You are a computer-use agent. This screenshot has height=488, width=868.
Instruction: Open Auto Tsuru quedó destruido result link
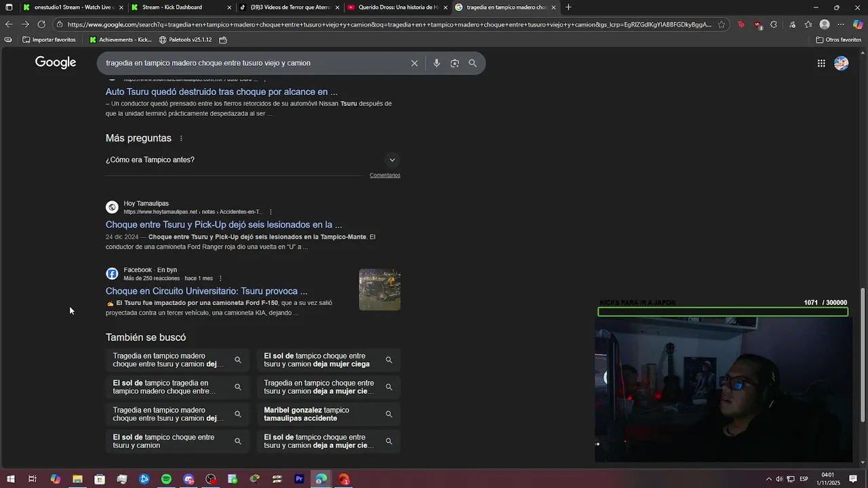222,91
